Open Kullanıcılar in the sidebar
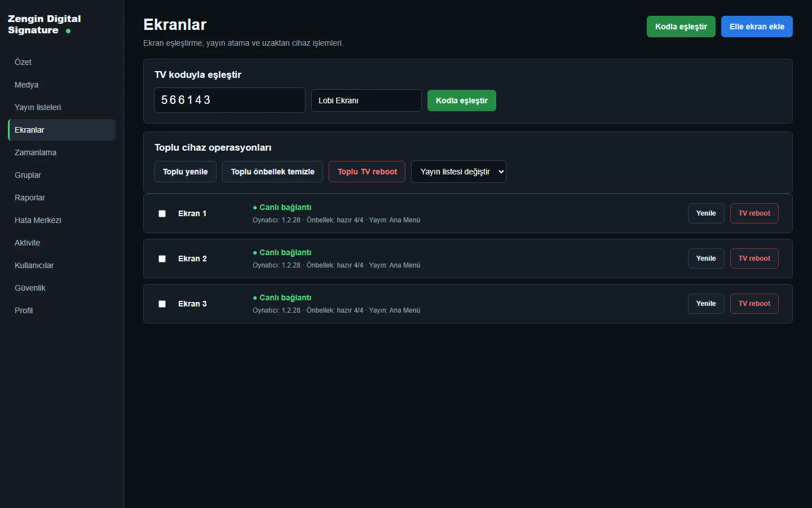Image resolution: width=812 pixels, height=508 pixels. 61,265
